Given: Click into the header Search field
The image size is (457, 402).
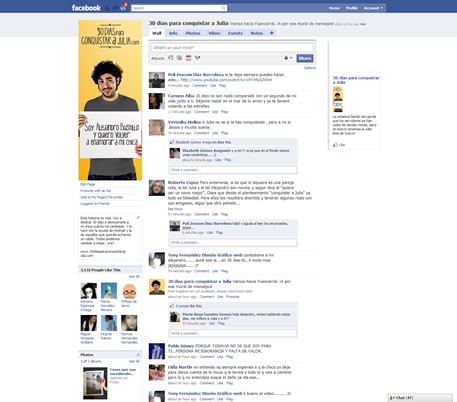Looking at the screenshot, I should click(176, 8).
